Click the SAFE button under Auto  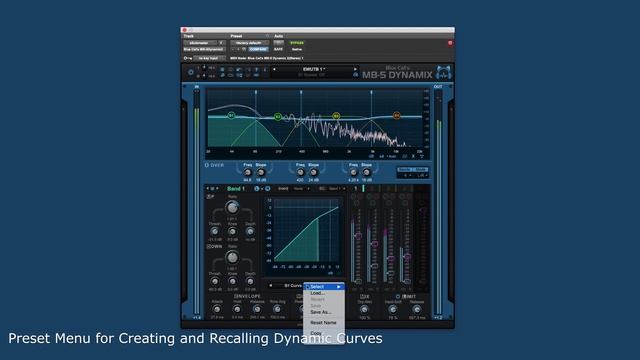click(278, 49)
